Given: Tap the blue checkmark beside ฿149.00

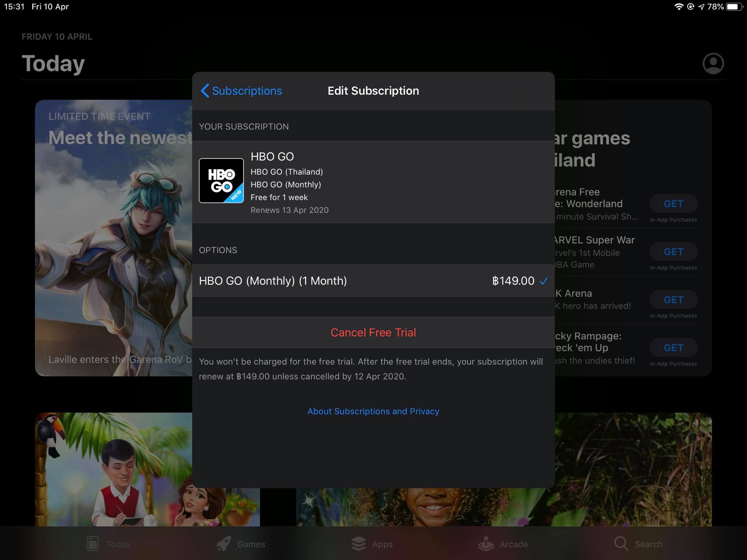Looking at the screenshot, I should tap(543, 281).
